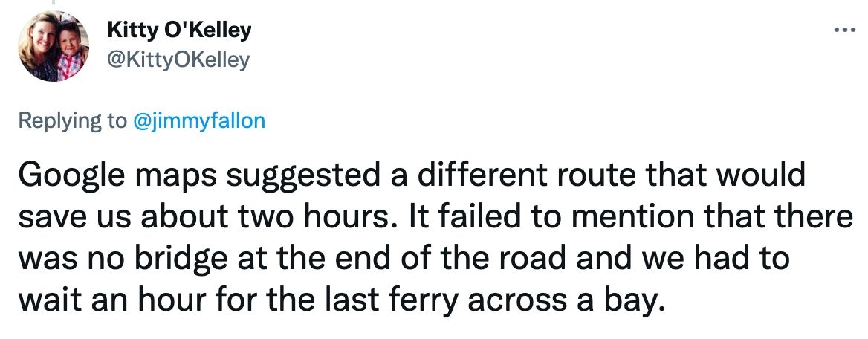The height and width of the screenshot is (339, 868).
Task: Select the tweet's first line starting 'Google maps'
Action: pos(412,175)
